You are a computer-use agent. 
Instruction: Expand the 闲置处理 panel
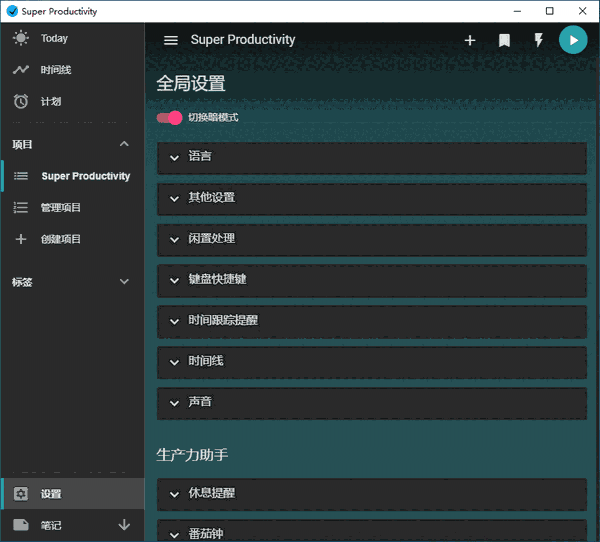pyautogui.click(x=372, y=240)
